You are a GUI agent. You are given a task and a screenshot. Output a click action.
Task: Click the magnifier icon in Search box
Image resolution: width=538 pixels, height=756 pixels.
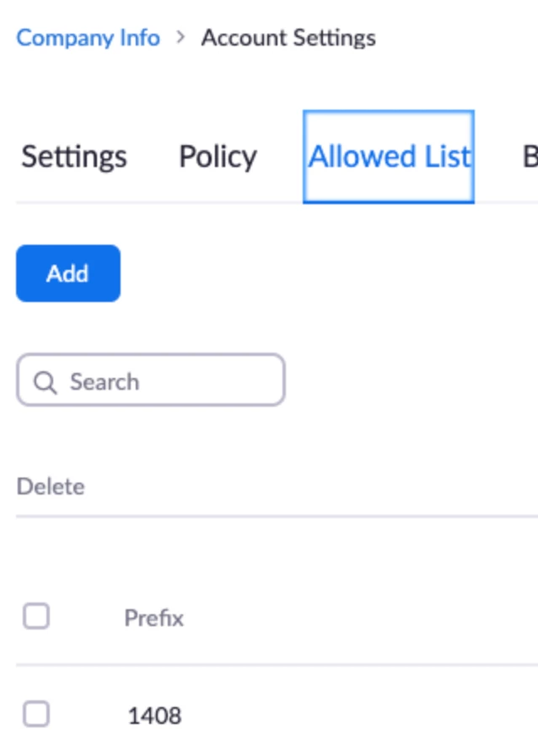[x=46, y=383]
